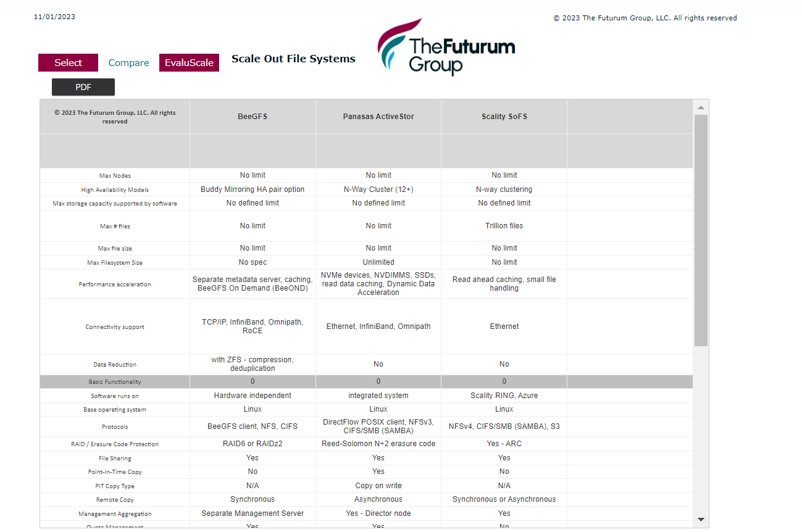Click the Scale Out File Systems heading

point(293,59)
